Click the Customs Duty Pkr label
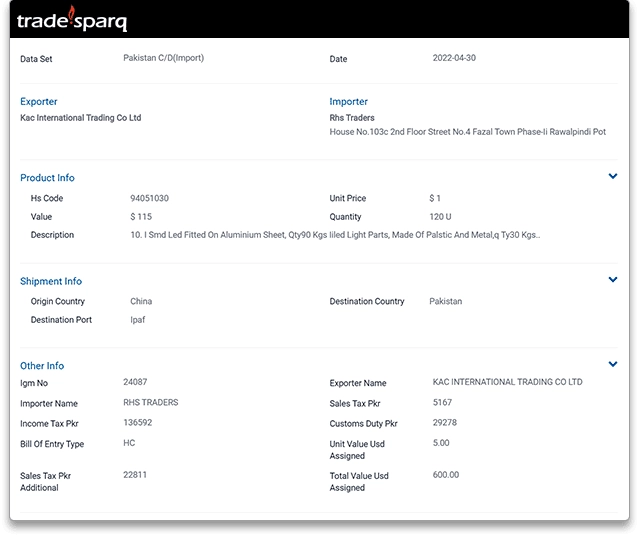This screenshot has height=544, width=637. 363,424
